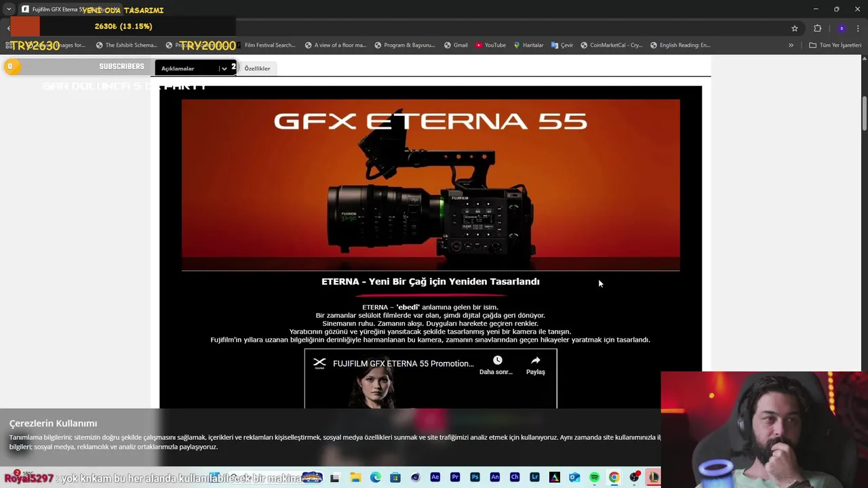Show hidden bookmarks with the » chevron
Viewport: 868px width, 488px height.
pyautogui.click(x=791, y=45)
